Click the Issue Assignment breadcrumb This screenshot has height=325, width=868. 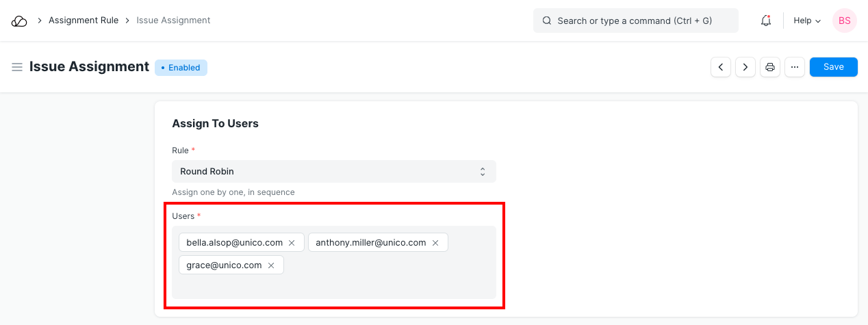pyautogui.click(x=173, y=21)
